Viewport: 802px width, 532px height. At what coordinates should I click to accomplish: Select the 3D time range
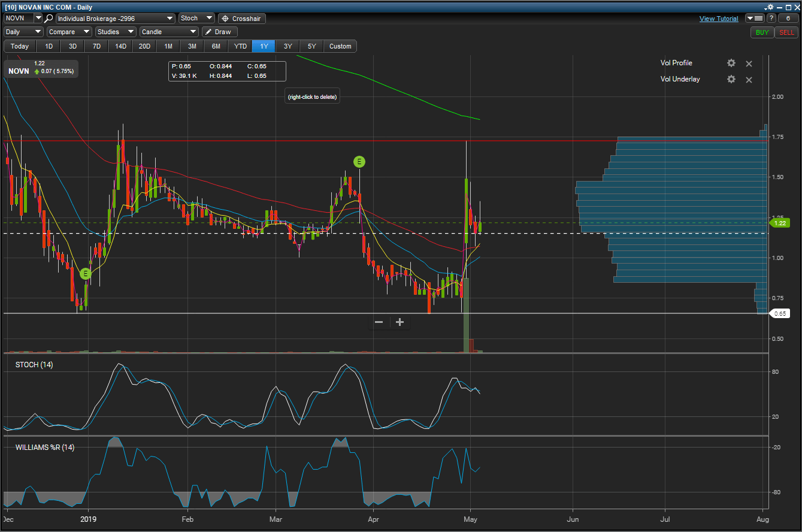[x=72, y=46]
